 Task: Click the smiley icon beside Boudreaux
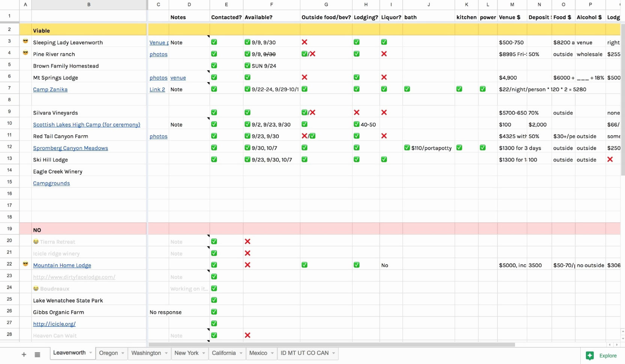tap(36, 289)
